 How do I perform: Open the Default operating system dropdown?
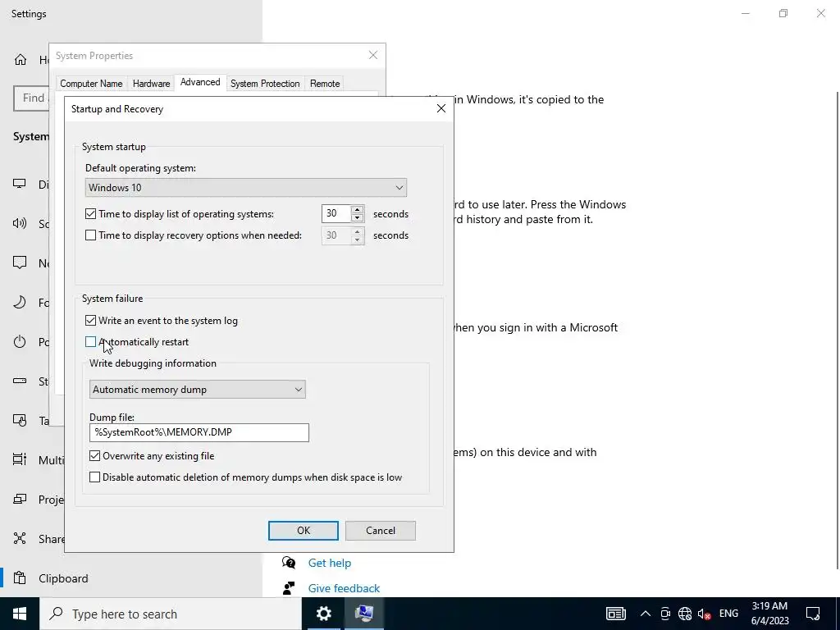tap(246, 188)
